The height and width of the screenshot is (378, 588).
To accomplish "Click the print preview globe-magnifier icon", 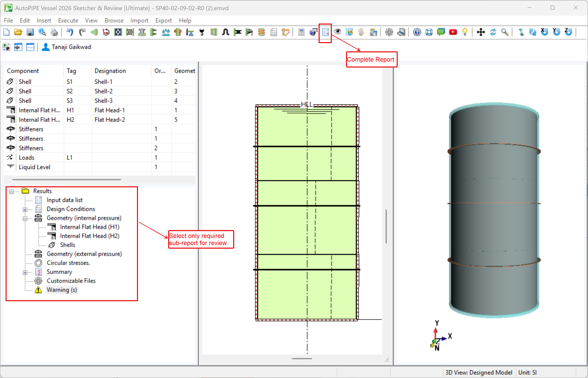I will 42,32.
